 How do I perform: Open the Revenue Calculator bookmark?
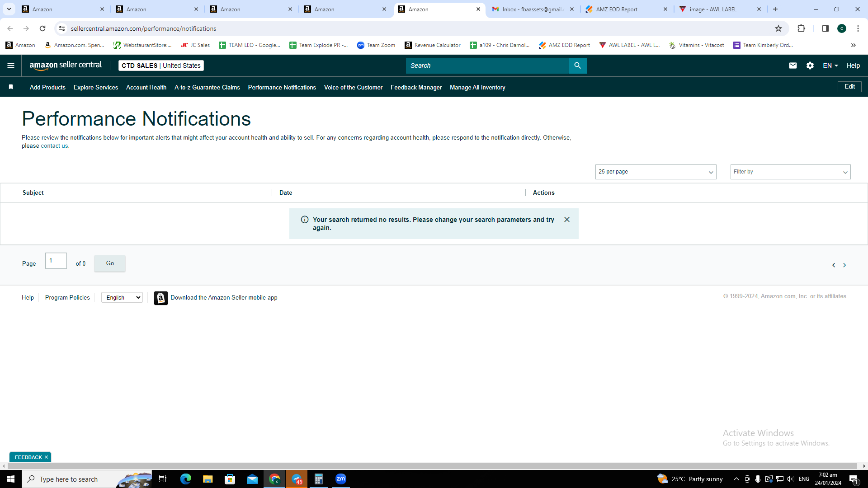click(433, 45)
